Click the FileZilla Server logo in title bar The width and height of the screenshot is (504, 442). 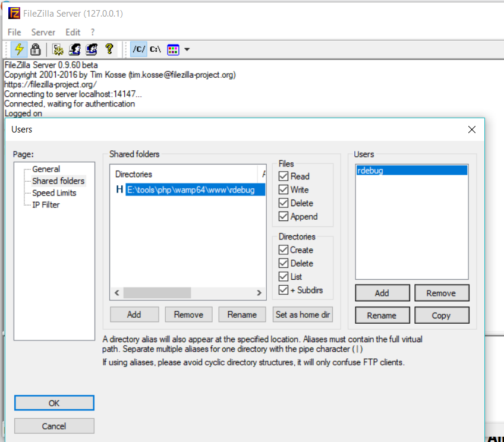[14, 14]
